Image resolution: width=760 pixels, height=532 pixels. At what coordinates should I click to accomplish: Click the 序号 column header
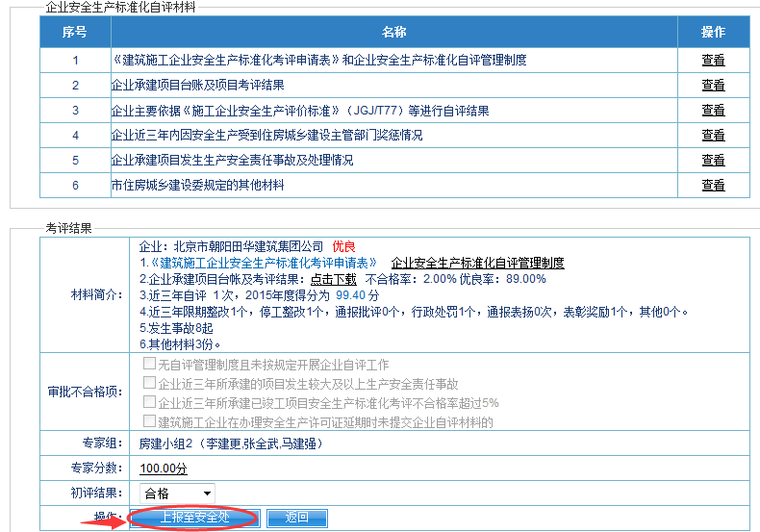(x=75, y=33)
